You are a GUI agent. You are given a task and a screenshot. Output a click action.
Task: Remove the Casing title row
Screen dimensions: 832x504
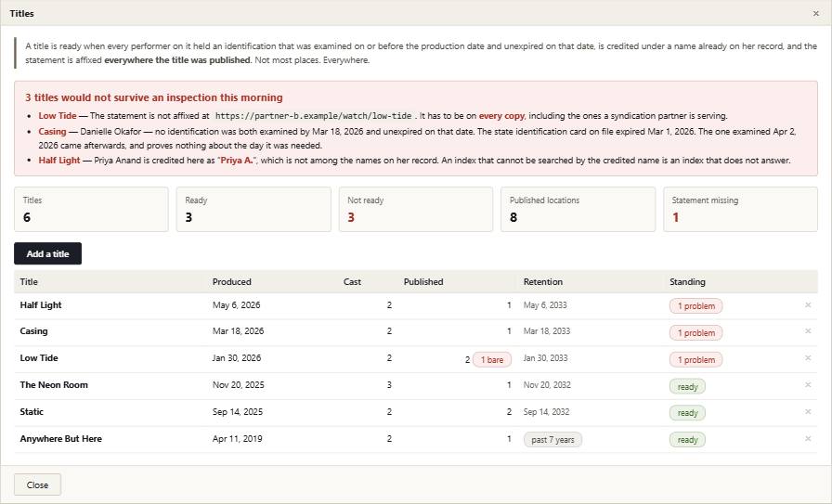click(x=808, y=331)
